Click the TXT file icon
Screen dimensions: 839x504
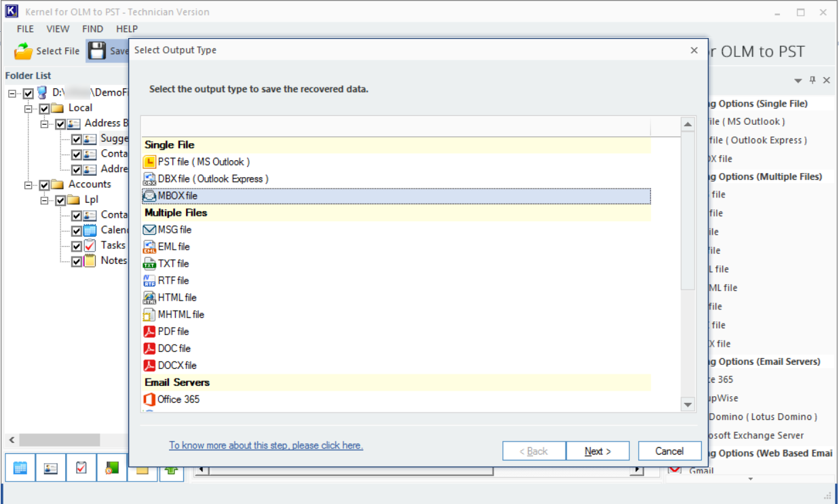click(x=149, y=264)
